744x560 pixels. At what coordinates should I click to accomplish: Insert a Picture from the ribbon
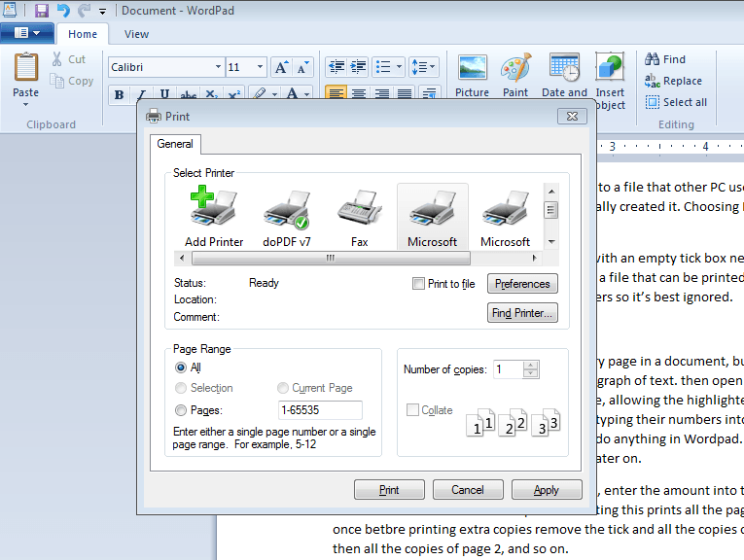472,75
